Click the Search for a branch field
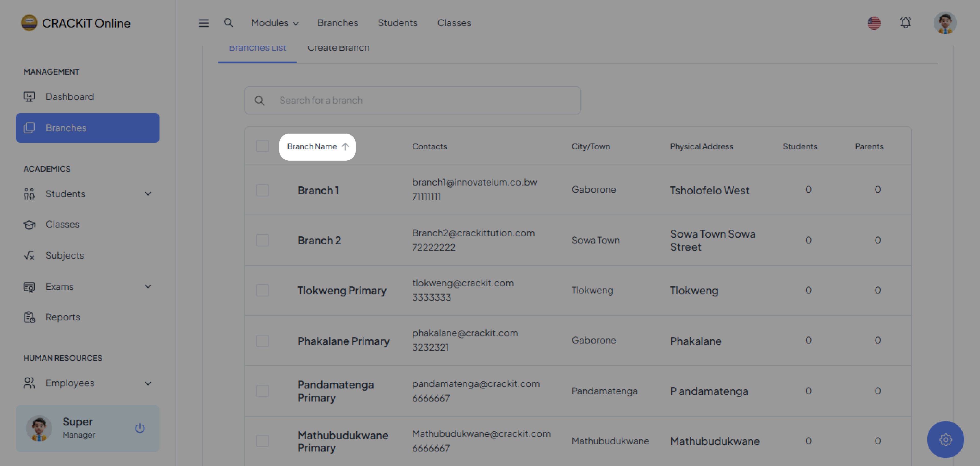 click(412, 100)
